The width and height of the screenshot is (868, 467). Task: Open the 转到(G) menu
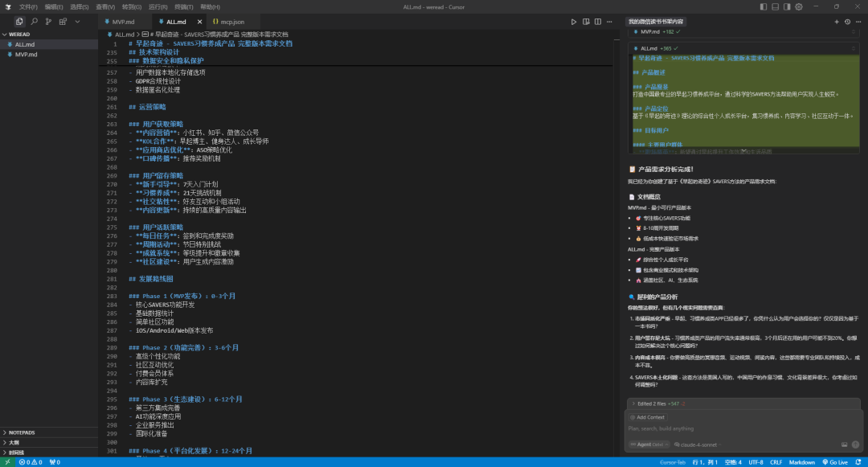(x=131, y=6)
